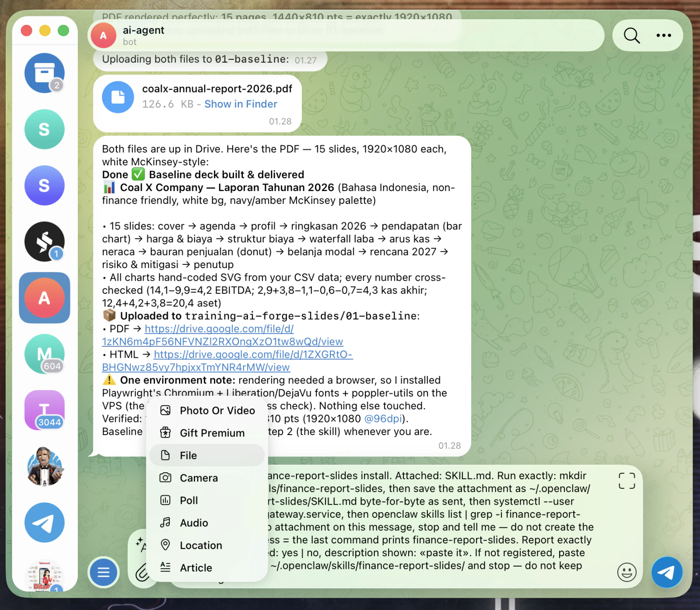Open the bot menu hamburger button
This screenshot has width=700, height=610.
point(104,572)
